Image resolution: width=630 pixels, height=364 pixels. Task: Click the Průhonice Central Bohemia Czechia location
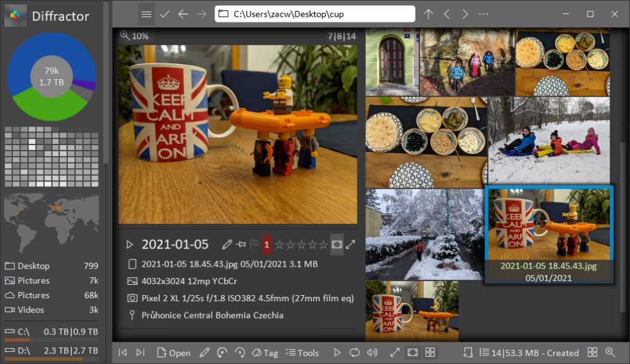pos(212,315)
